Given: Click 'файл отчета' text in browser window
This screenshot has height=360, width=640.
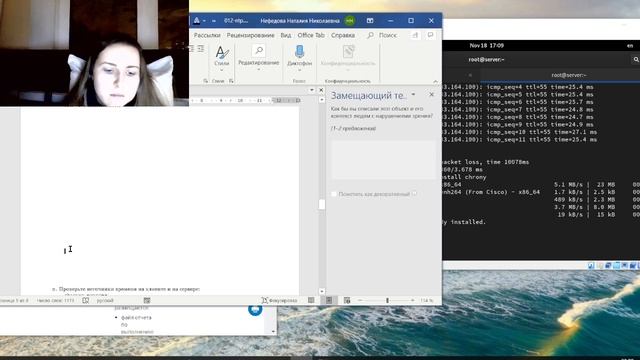Looking at the screenshot, I should coord(136,317).
